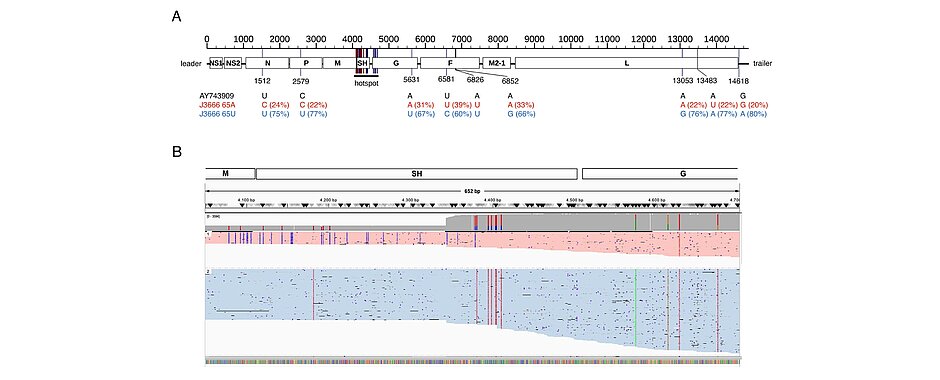Screen dimensions: 940x380
Task: Click the G gene box in panel A
Action: coord(395,63)
